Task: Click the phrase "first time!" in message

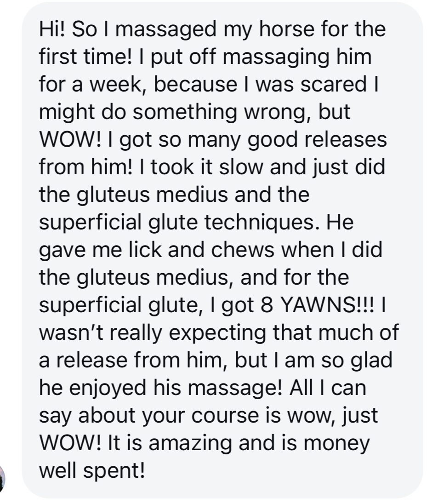Action: click(x=85, y=57)
